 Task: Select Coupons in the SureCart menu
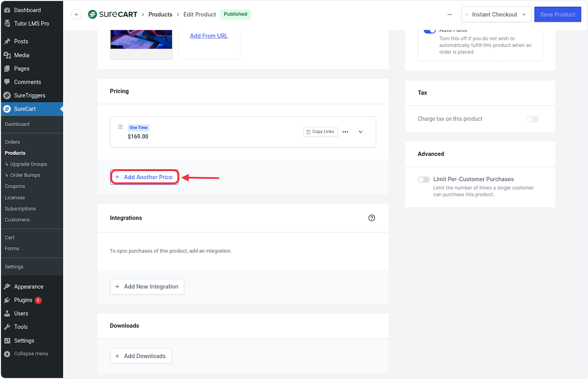pos(15,186)
